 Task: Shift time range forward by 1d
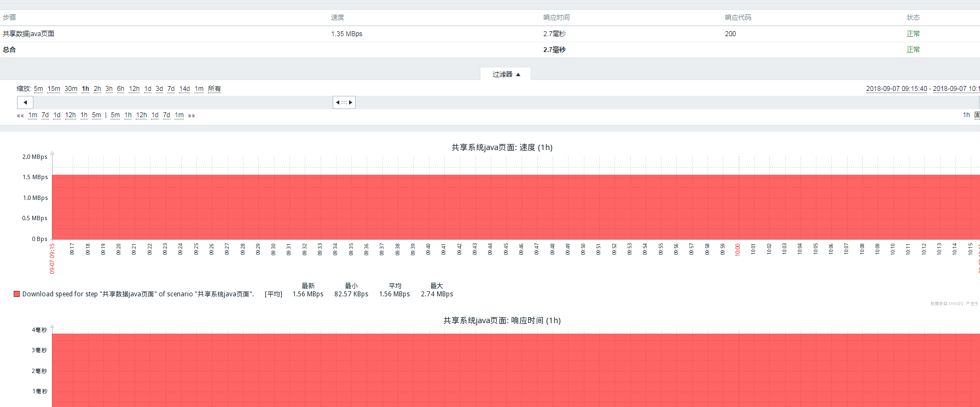click(x=155, y=116)
